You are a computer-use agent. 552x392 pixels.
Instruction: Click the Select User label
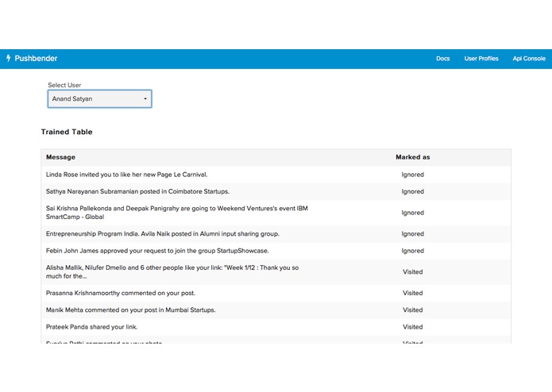tap(64, 85)
